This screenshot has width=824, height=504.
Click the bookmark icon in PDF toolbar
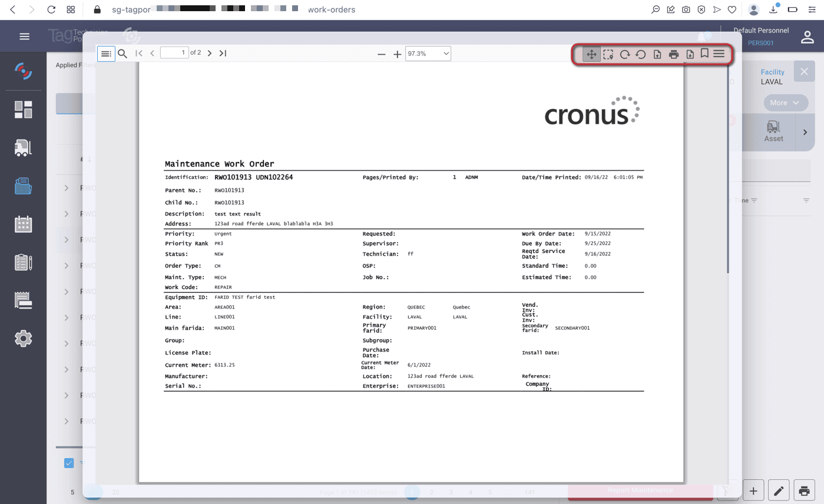click(x=704, y=53)
